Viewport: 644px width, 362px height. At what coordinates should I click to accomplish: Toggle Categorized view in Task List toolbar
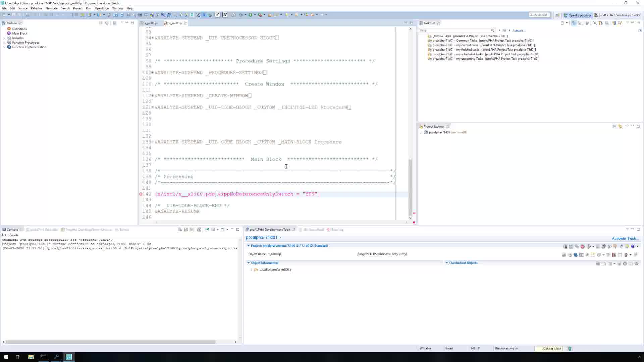coord(574,23)
